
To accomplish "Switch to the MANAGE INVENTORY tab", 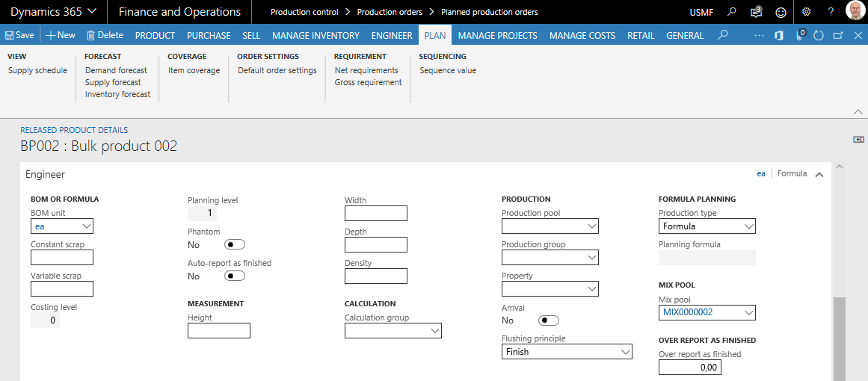I will (316, 35).
